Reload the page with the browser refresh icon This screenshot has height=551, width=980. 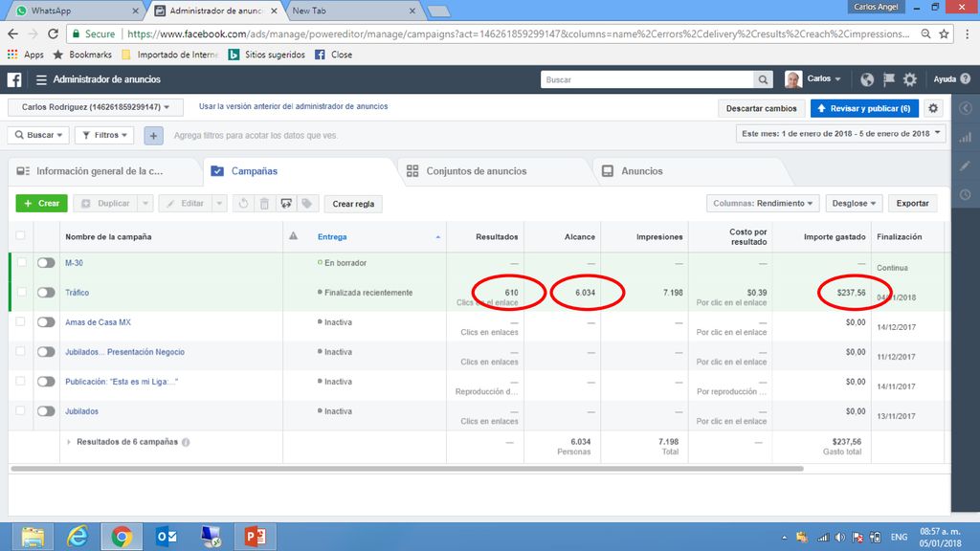click(x=54, y=33)
